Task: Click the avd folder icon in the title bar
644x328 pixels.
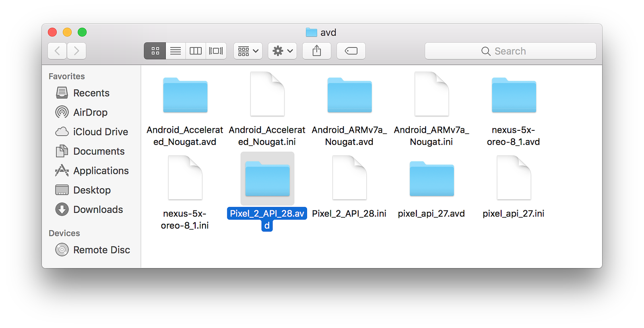Action: tap(311, 32)
